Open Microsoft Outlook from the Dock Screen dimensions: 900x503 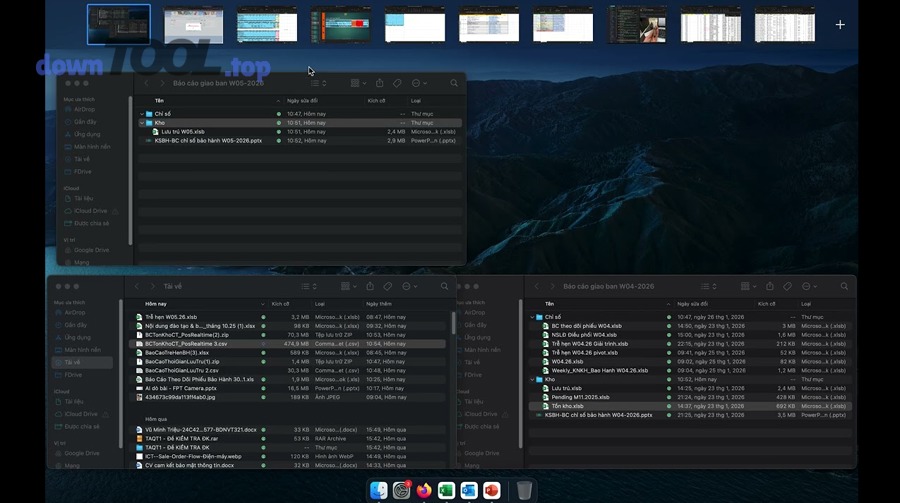click(469, 490)
